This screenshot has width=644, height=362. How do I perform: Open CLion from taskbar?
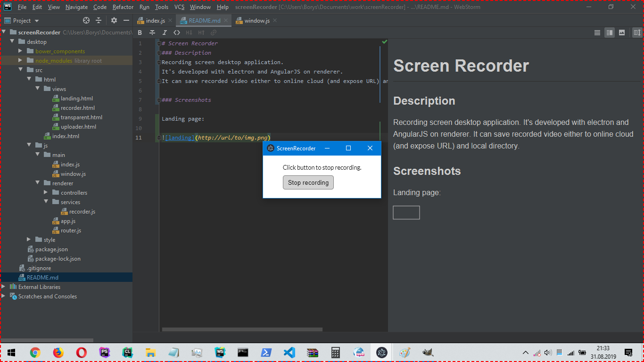pyautogui.click(x=127, y=353)
